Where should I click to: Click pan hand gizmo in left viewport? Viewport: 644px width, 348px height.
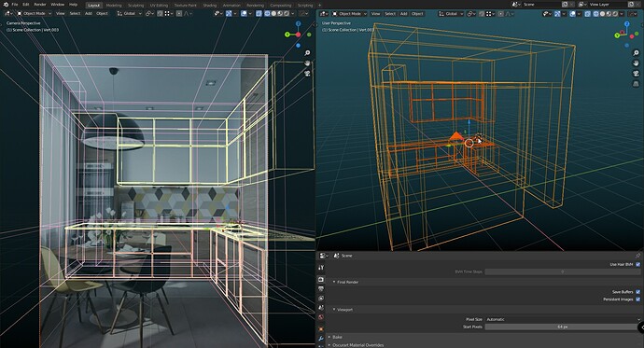pos(307,63)
